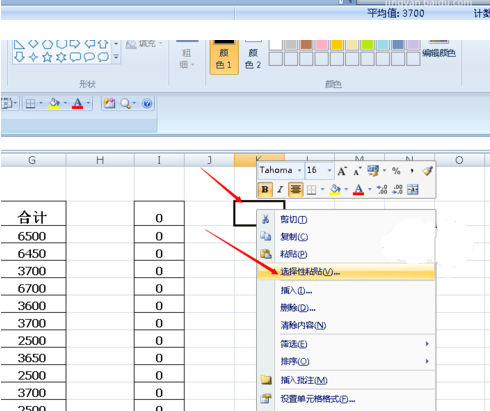Open the 填充 shape fill dropdown
This screenshot has width=490, height=411.
coord(145,44)
